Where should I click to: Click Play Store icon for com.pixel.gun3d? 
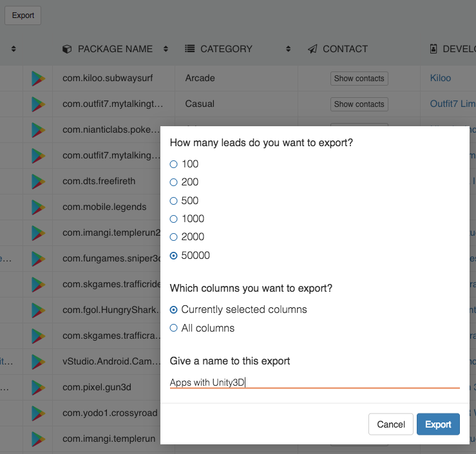click(38, 388)
